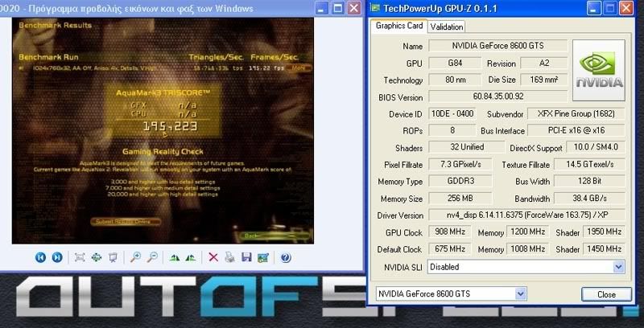Open the GPU selector dropdown at bottom
The image size is (644, 328).
pos(520,294)
